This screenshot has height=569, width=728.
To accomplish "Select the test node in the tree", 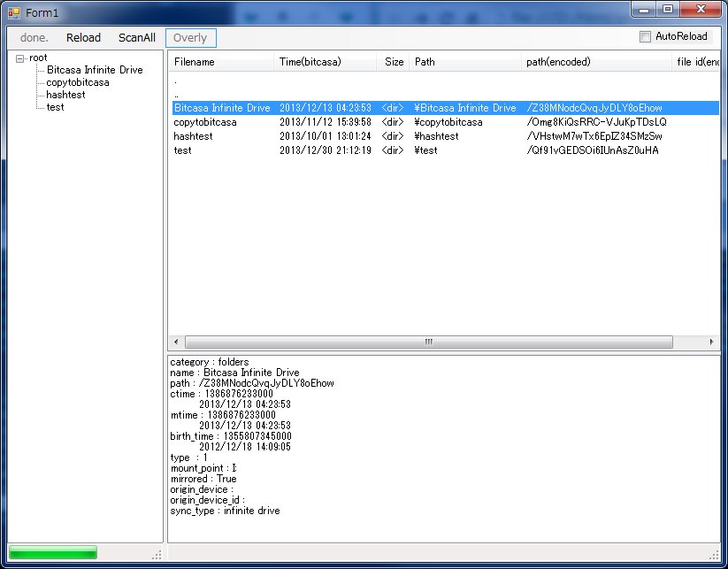I will click(x=55, y=107).
